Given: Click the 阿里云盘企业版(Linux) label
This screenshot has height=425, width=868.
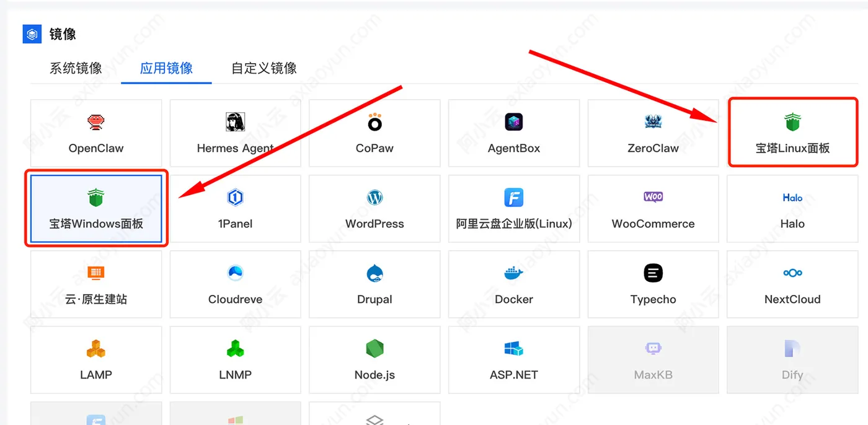Looking at the screenshot, I should click(514, 224).
